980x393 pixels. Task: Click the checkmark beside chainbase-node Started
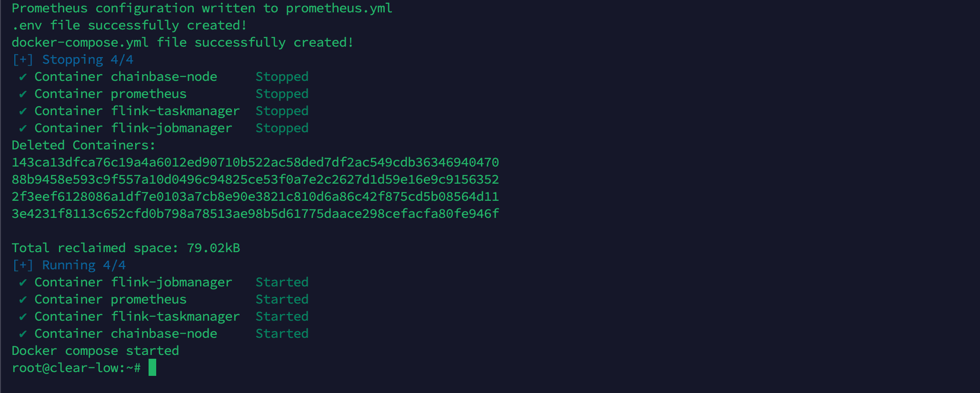point(23,334)
